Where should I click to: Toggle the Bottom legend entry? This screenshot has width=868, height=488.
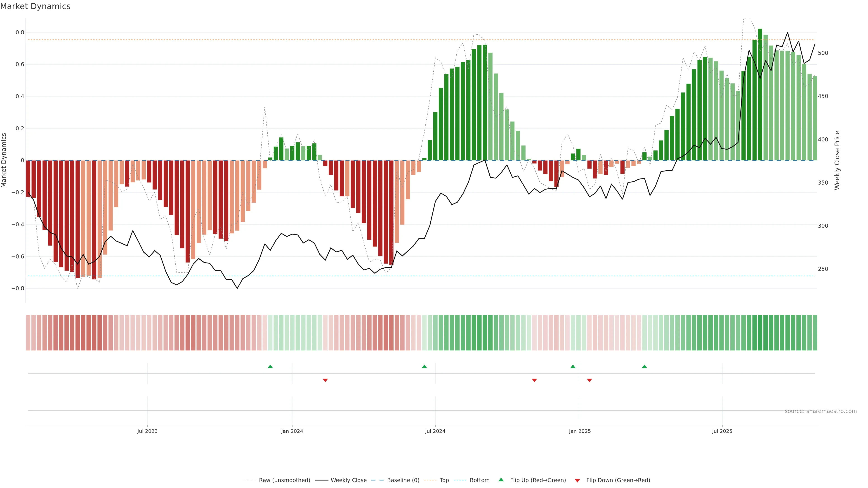pos(479,480)
